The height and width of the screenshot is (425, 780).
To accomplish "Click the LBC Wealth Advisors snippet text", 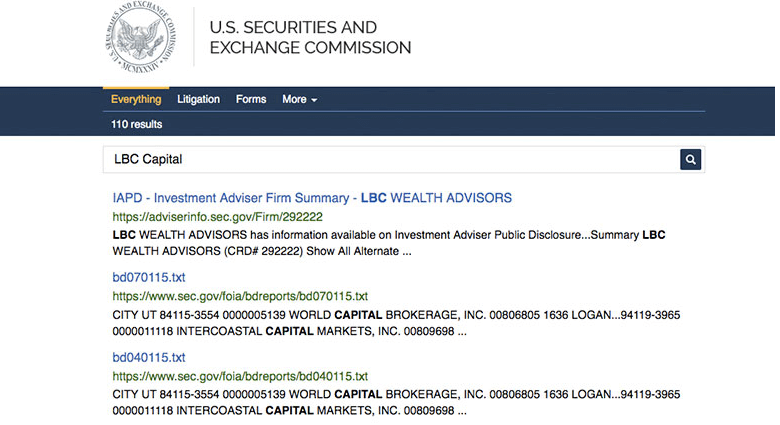I will pos(388,243).
